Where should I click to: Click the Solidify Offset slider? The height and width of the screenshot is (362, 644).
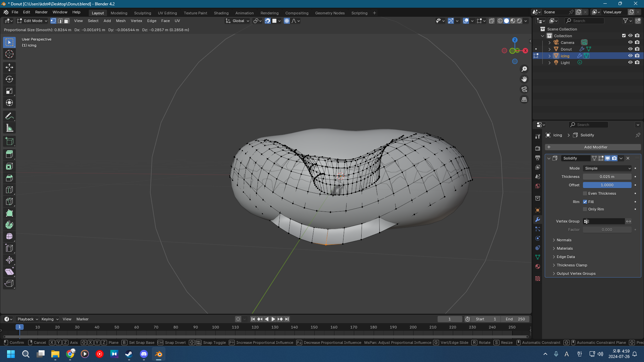click(607, 185)
